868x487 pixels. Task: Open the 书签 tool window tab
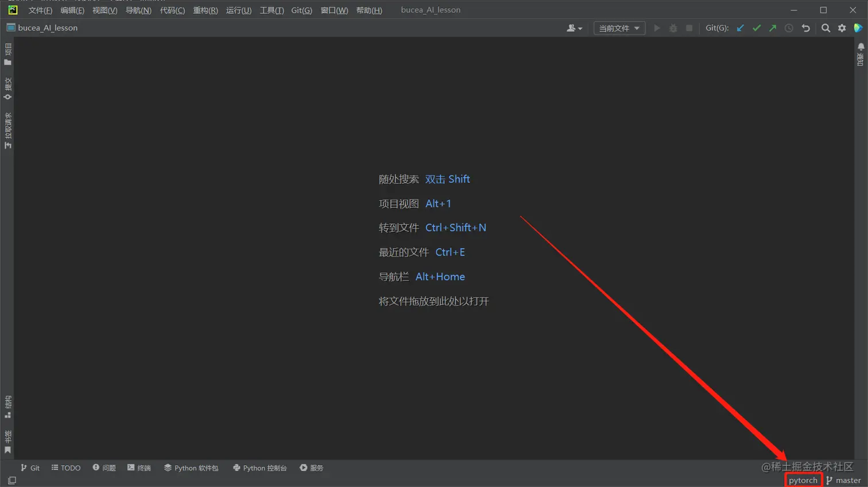coord(7,442)
